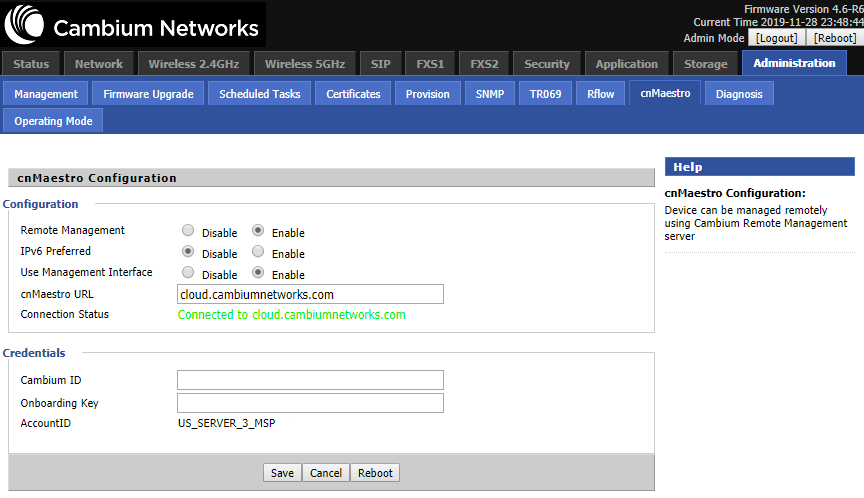Screen dimensions: 864x498
Task: Click the Reboot button beside Cancel
Action: pyautogui.click(x=375, y=473)
